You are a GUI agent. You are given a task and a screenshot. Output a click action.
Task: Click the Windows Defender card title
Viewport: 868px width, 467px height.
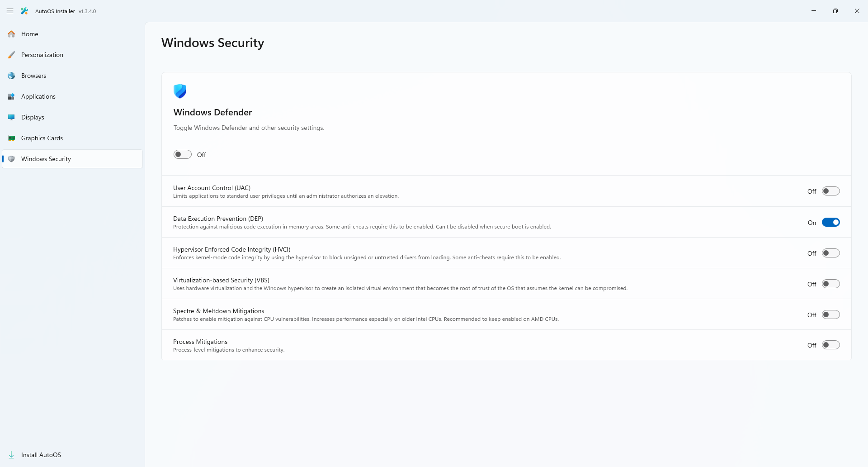coord(212,112)
